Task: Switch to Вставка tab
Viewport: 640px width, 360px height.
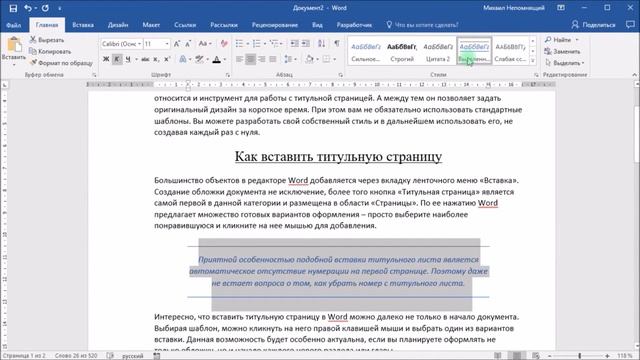Action: click(83, 25)
